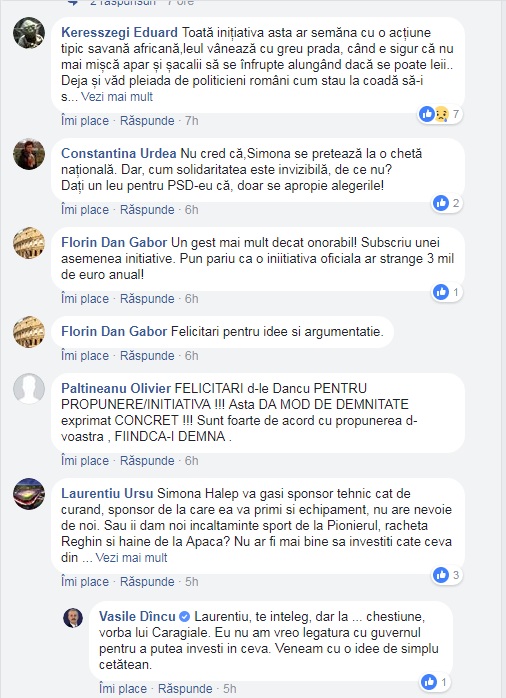Open the like reactions on Laurentiu Ursu's comment
The height and width of the screenshot is (698, 506).
click(x=447, y=575)
